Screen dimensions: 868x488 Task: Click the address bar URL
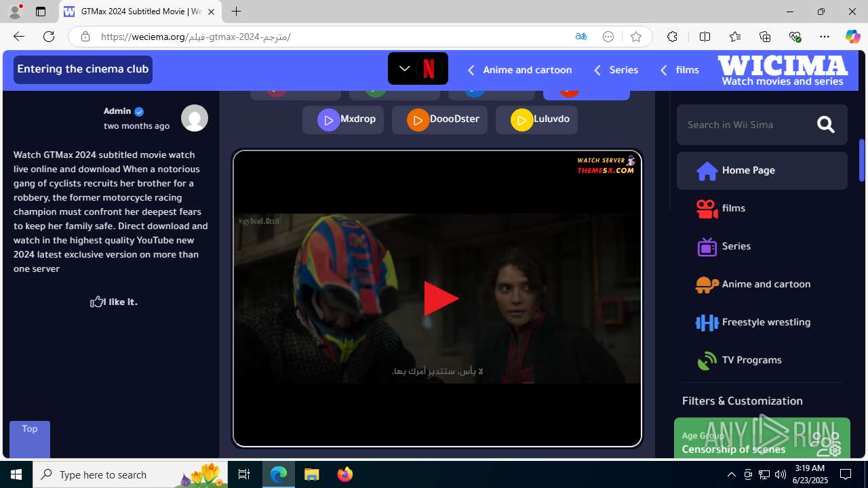point(196,37)
